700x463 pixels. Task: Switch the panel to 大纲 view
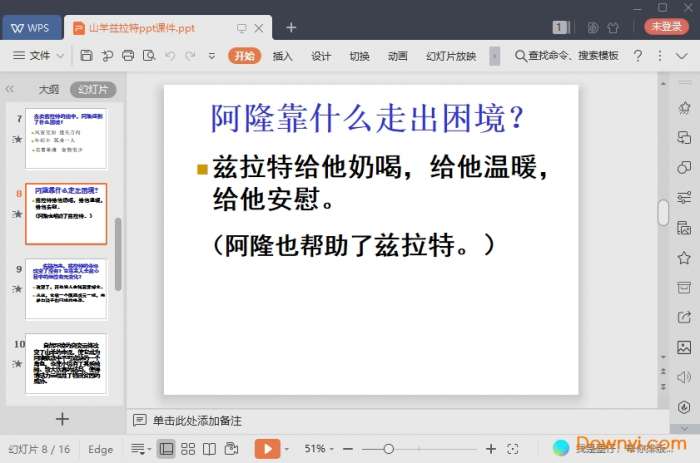[x=49, y=90]
